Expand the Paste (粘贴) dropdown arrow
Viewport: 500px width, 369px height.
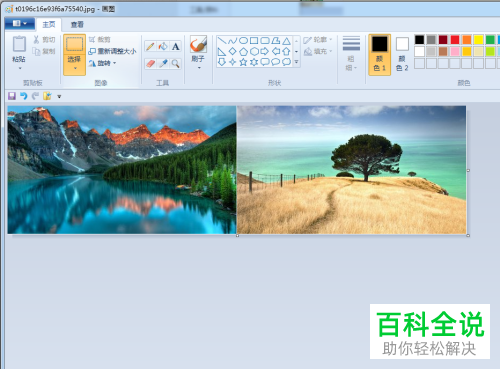point(20,68)
